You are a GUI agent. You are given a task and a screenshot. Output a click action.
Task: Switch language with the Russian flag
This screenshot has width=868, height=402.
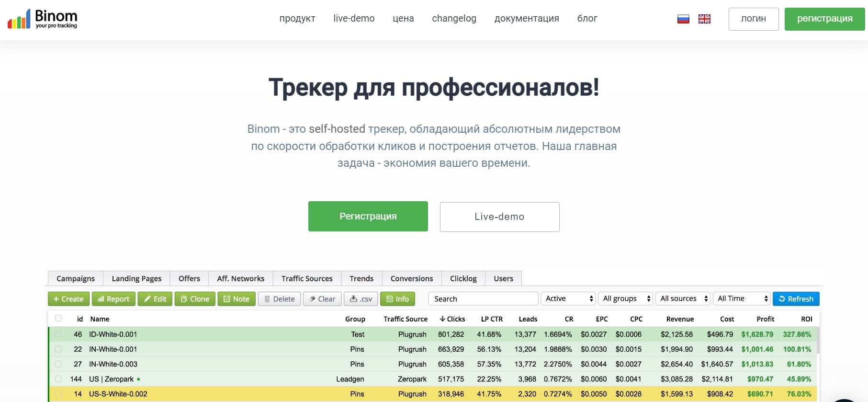pos(683,19)
